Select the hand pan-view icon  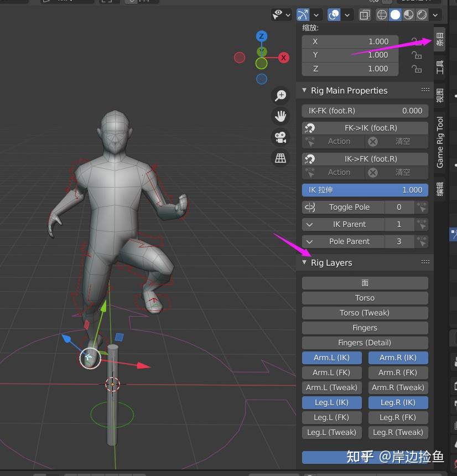281,116
